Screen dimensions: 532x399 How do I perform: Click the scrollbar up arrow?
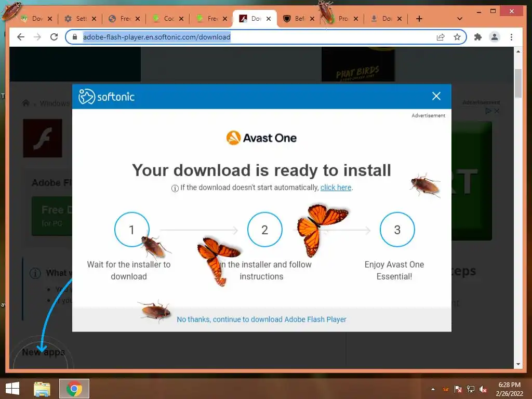(x=518, y=51)
